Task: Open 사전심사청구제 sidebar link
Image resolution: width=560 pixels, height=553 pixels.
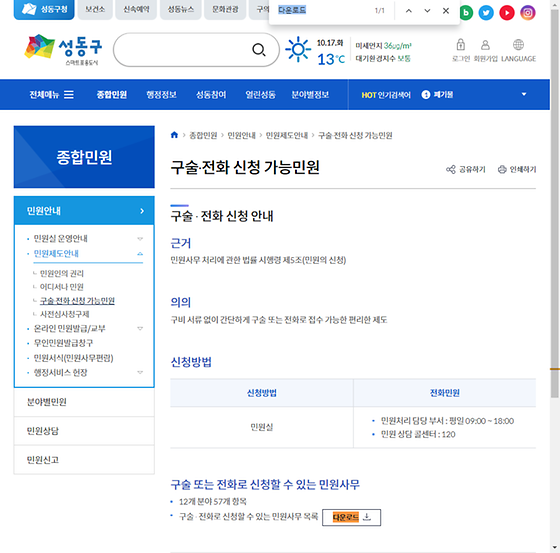Action: tap(65, 314)
